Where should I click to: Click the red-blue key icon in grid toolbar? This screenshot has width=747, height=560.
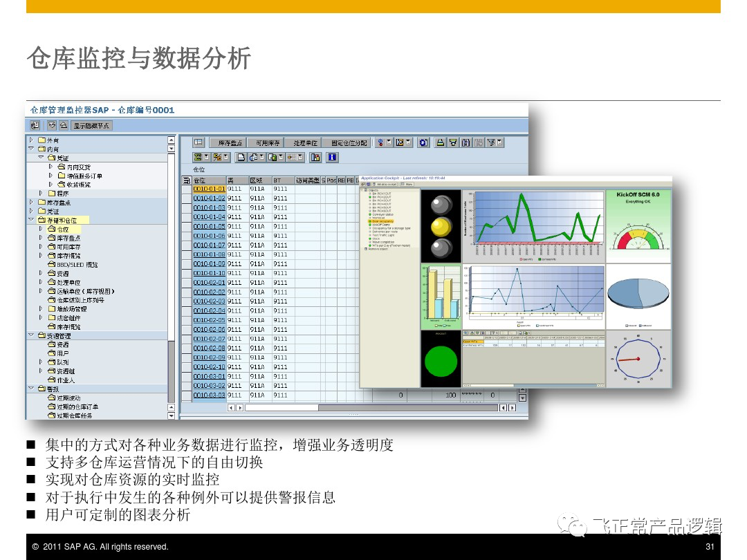[380, 142]
